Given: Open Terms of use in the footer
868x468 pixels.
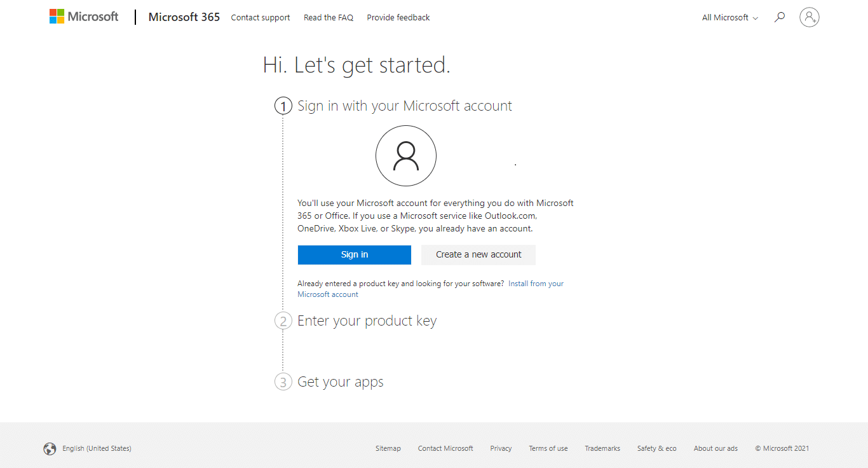Looking at the screenshot, I should [x=548, y=449].
